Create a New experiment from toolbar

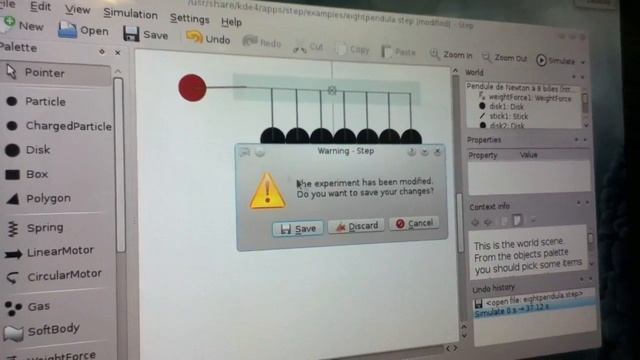tap(22, 25)
